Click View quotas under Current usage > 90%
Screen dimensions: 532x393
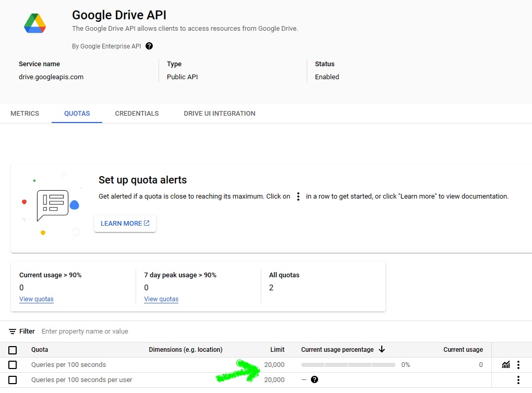(x=37, y=299)
